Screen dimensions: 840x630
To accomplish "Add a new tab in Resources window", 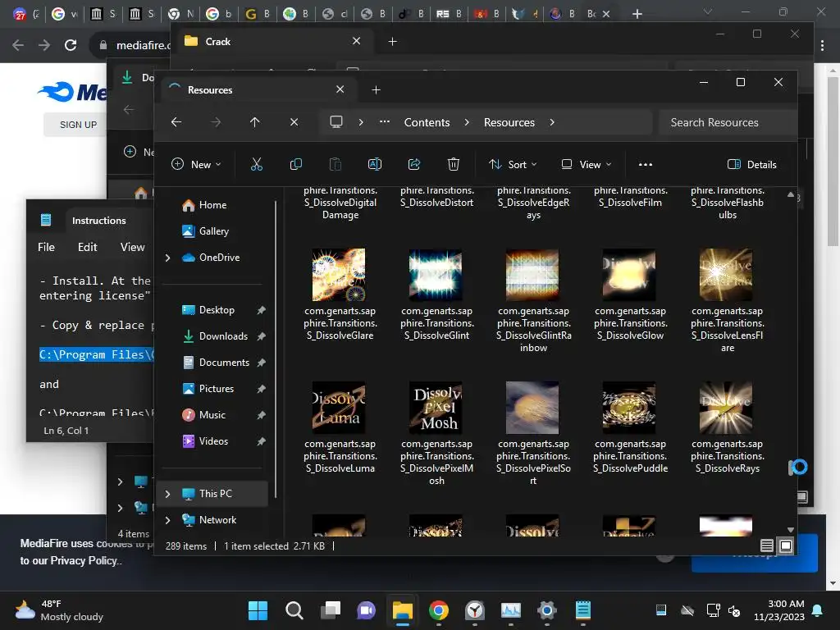I will (376, 89).
